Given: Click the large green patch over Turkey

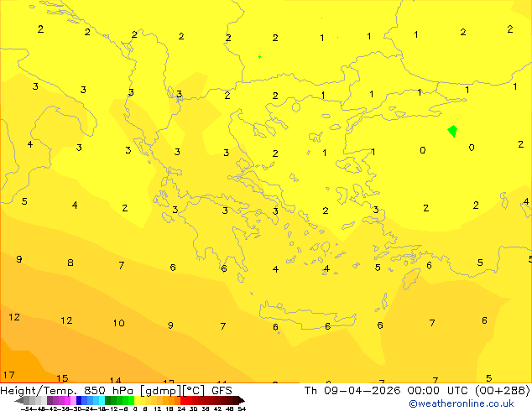Looking at the screenshot, I should click(x=452, y=131).
